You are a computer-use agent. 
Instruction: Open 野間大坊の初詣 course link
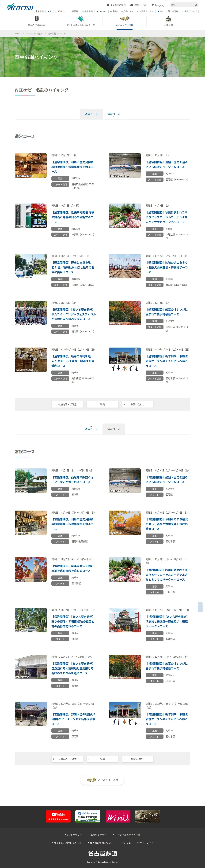pos(73,719)
